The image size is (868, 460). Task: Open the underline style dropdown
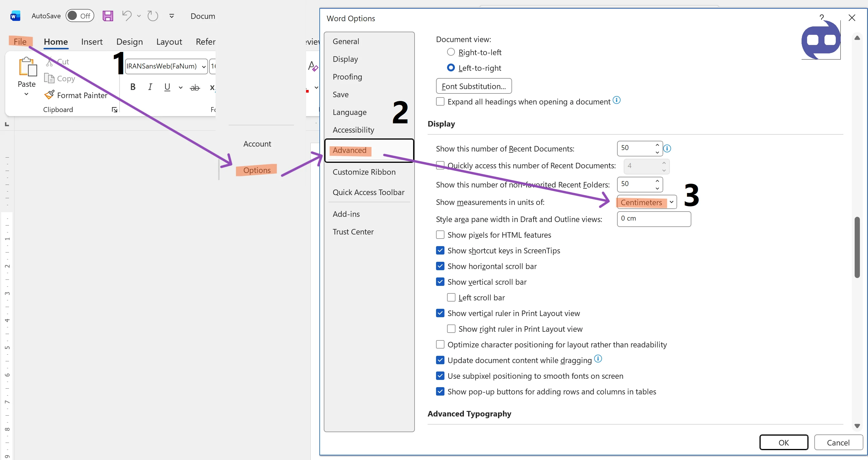point(181,88)
